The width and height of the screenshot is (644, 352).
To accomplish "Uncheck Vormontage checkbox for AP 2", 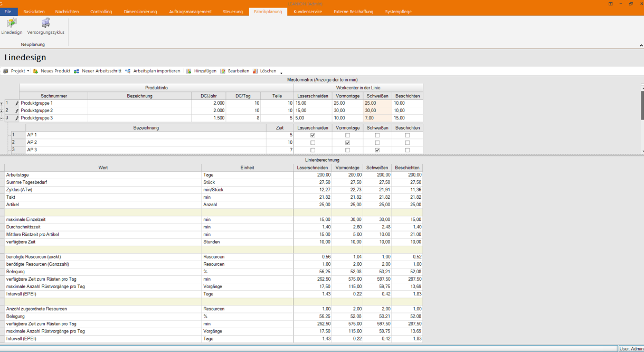I will tap(347, 143).
